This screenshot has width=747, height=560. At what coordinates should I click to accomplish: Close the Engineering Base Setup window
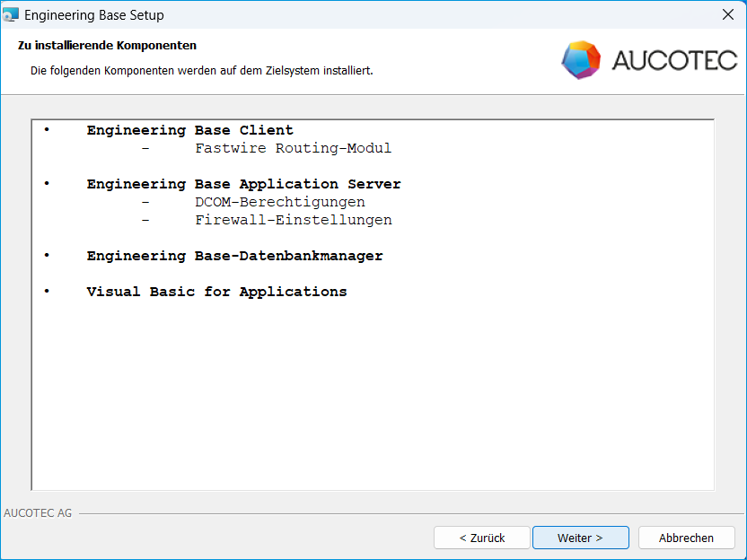(727, 15)
